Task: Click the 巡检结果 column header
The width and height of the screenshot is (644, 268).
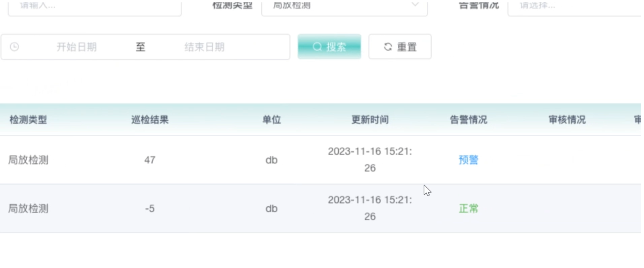Action: coord(150,120)
